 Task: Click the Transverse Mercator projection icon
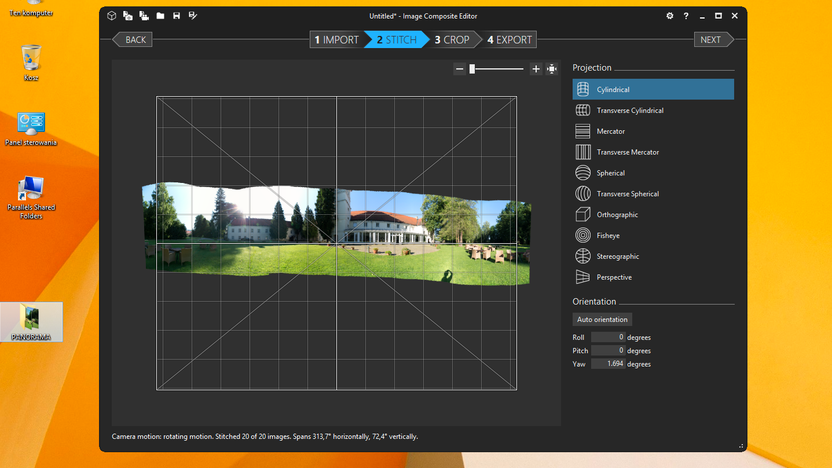coord(583,152)
